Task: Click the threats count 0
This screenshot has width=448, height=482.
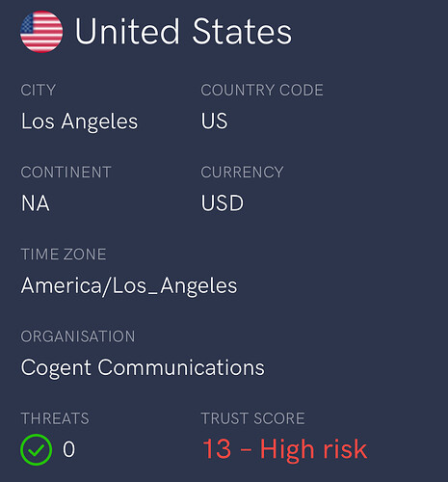Action: click(x=68, y=449)
